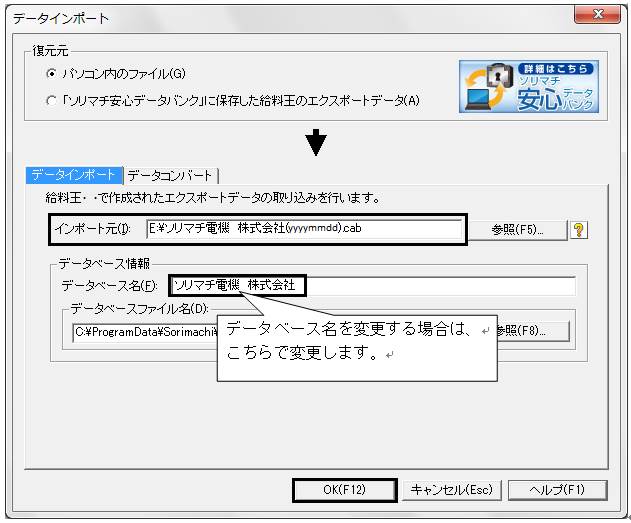Browse import source with 参照(F5) button
The width and height of the screenshot is (631, 523).
[518, 230]
